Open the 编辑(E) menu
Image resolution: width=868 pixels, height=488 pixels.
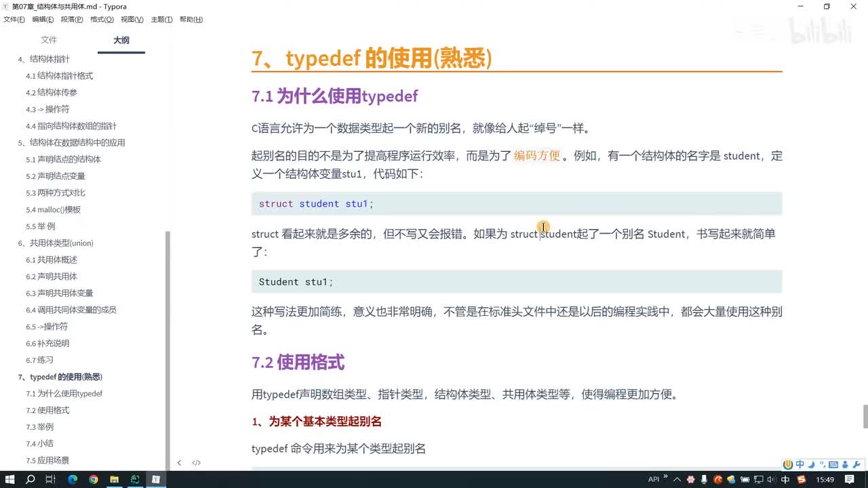click(x=43, y=20)
